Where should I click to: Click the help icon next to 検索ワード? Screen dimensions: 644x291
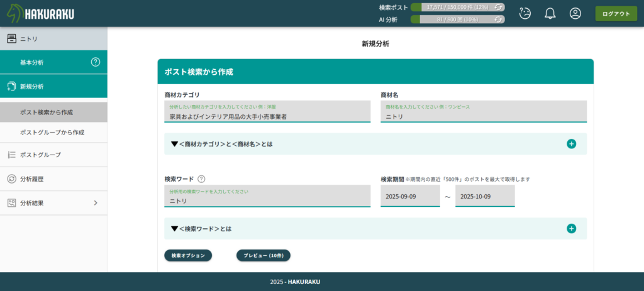click(201, 179)
